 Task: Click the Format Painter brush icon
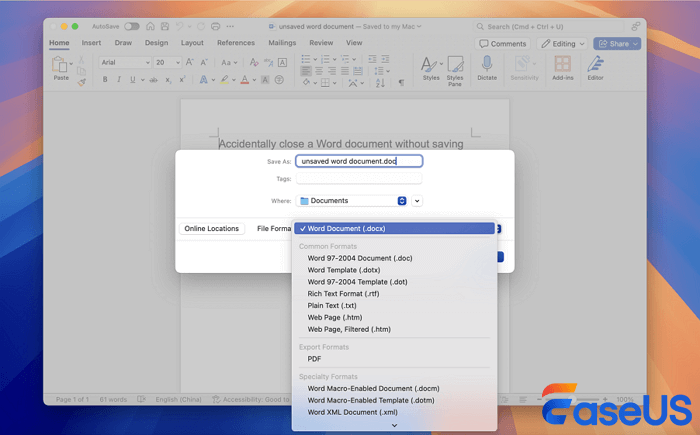82,82
